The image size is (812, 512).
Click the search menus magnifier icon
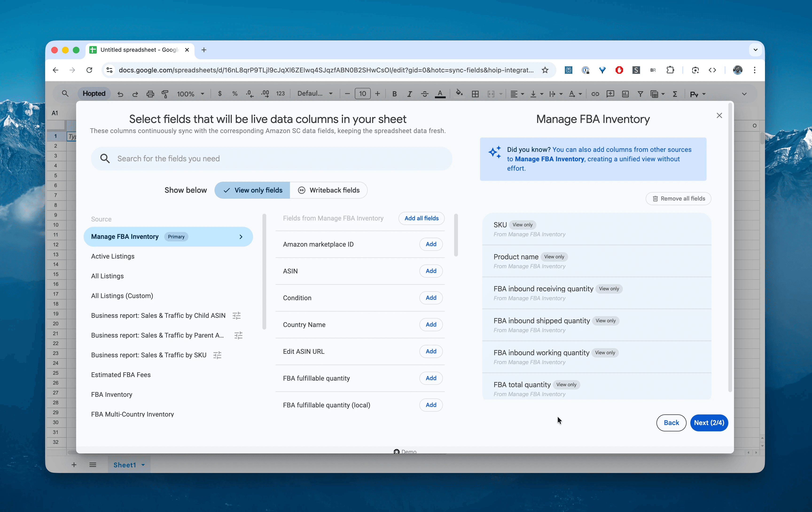click(x=65, y=94)
